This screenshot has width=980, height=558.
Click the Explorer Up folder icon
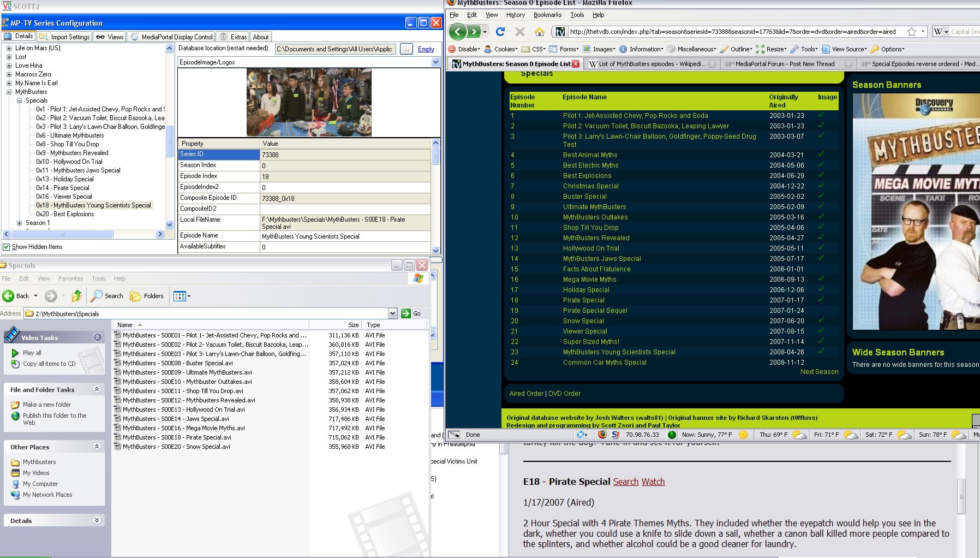76,296
